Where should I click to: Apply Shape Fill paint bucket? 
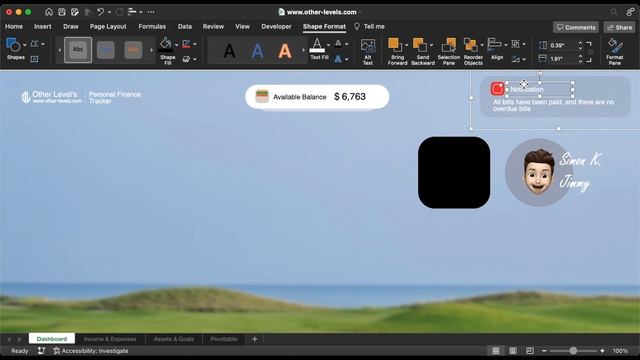[165, 44]
